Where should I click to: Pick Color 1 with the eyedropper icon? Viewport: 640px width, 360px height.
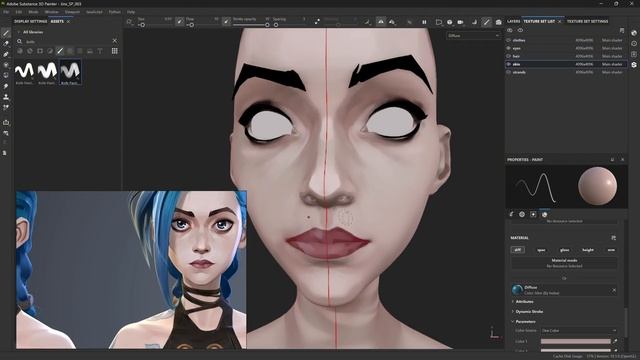[615, 341]
